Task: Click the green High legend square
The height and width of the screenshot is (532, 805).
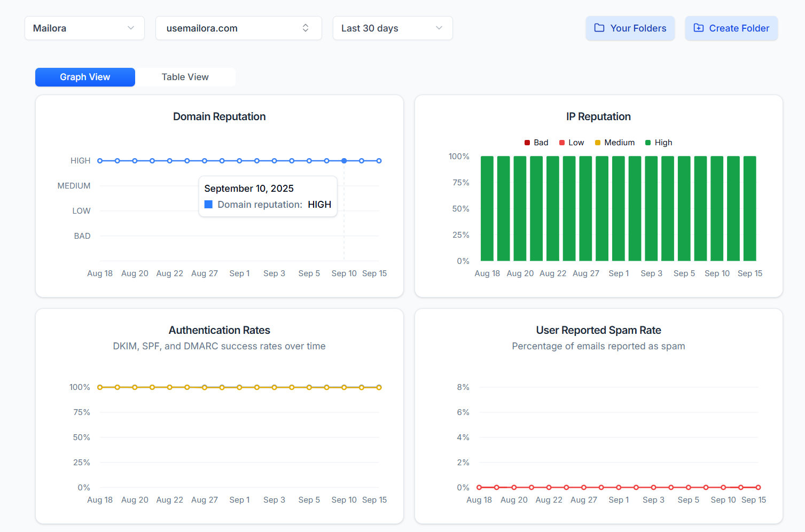Action: (647, 142)
